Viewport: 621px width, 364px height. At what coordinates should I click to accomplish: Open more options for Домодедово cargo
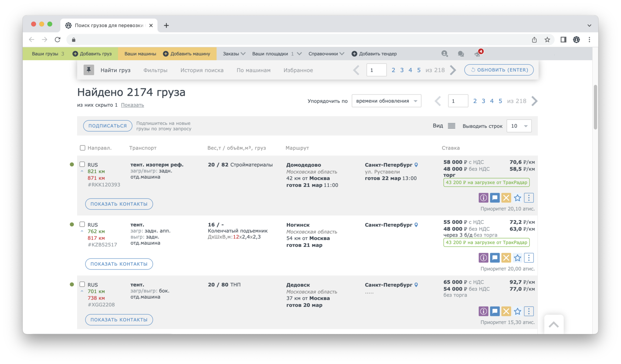[x=529, y=198]
